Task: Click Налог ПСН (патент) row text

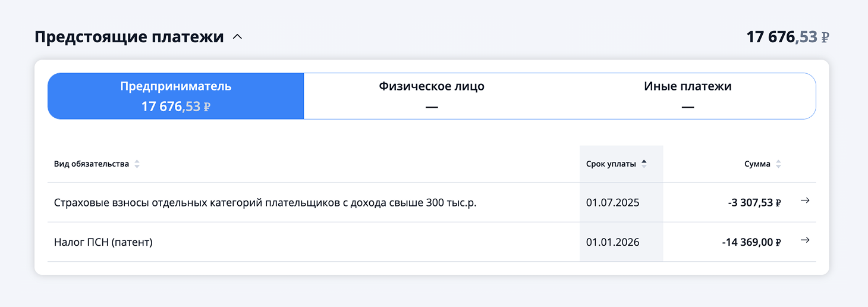Action: click(103, 242)
